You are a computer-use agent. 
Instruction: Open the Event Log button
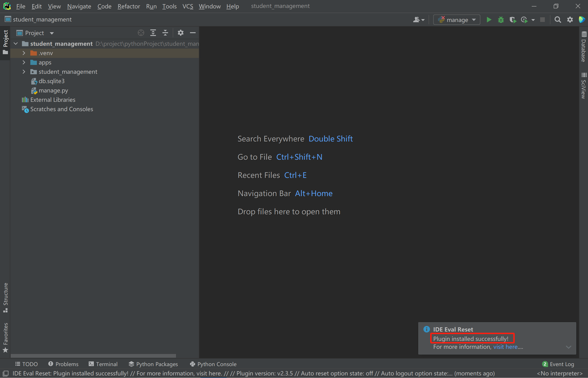[558, 364]
